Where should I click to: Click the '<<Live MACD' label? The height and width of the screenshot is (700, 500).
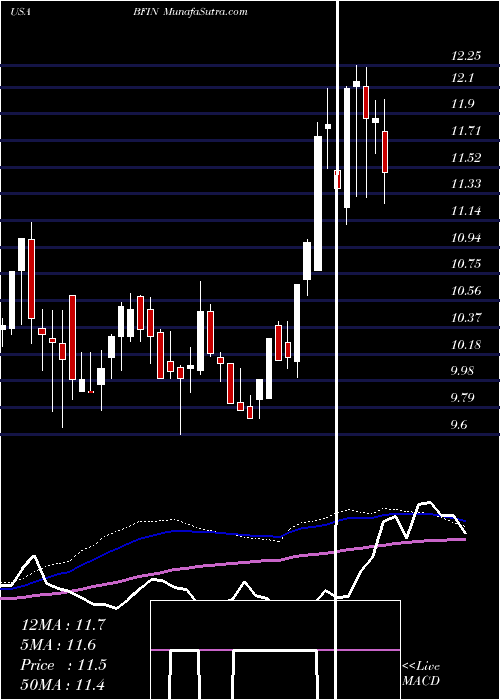(x=421, y=673)
